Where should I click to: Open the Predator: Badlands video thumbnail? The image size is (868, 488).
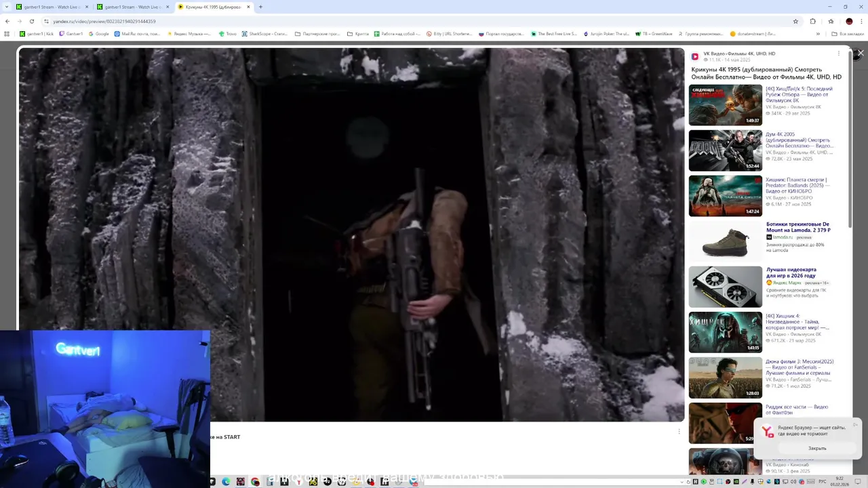726,196
